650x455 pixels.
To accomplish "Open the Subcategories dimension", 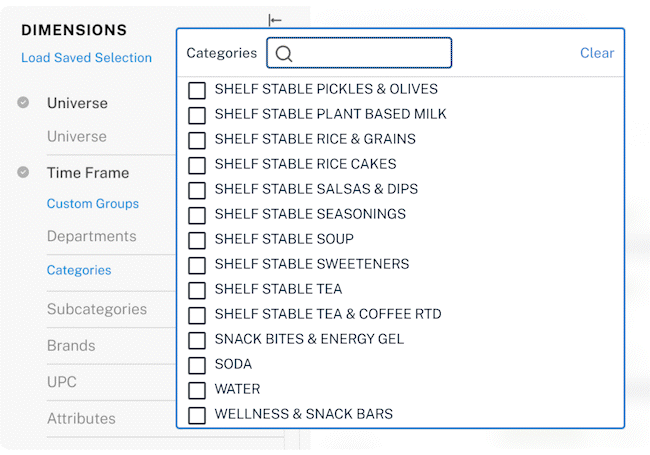I will tap(97, 309).
